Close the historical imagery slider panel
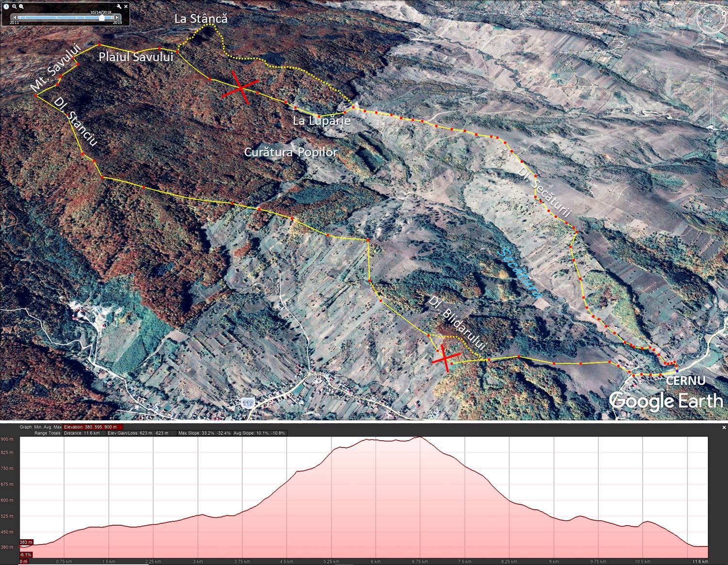The width and height of the screenshot is (728, 565). click(x=126, y=6)
